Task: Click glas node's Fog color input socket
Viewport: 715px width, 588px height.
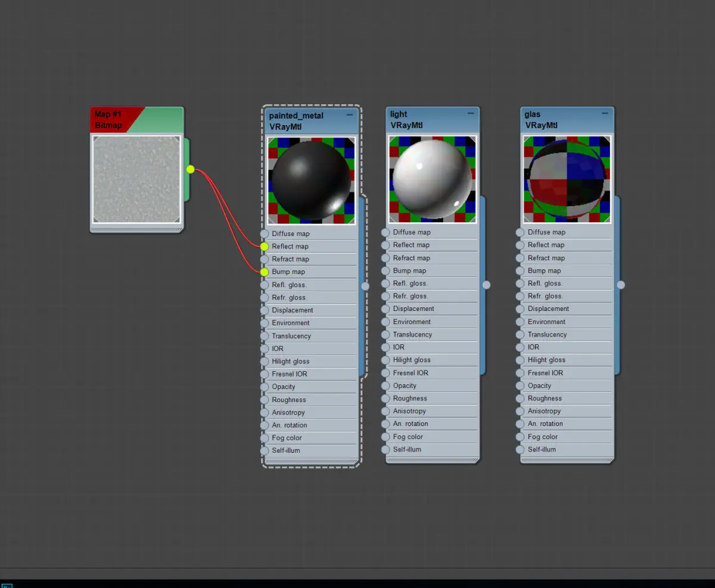Action: click(x=520, y=437)
